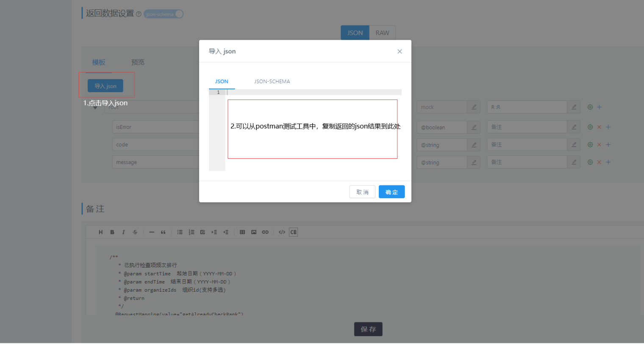
Task: Insert a code block with the CB icon
Action: [x=292, y=232]
